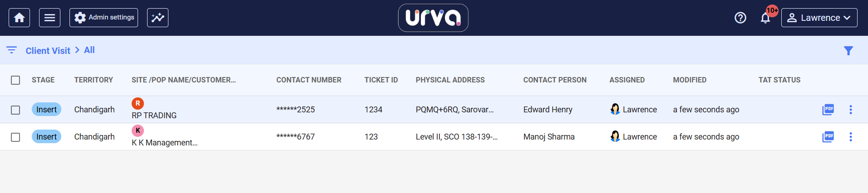Open the hamburger menu

coord(49,18)
